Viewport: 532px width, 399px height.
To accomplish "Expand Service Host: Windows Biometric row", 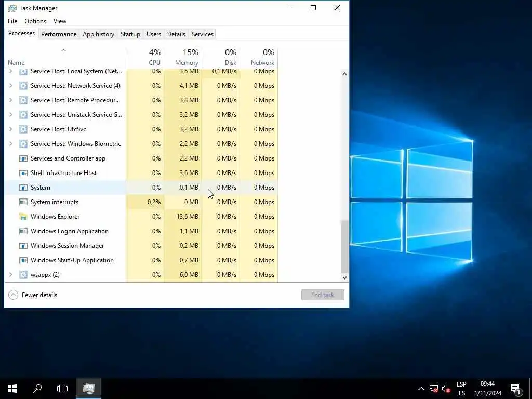I will pos(10,144).
